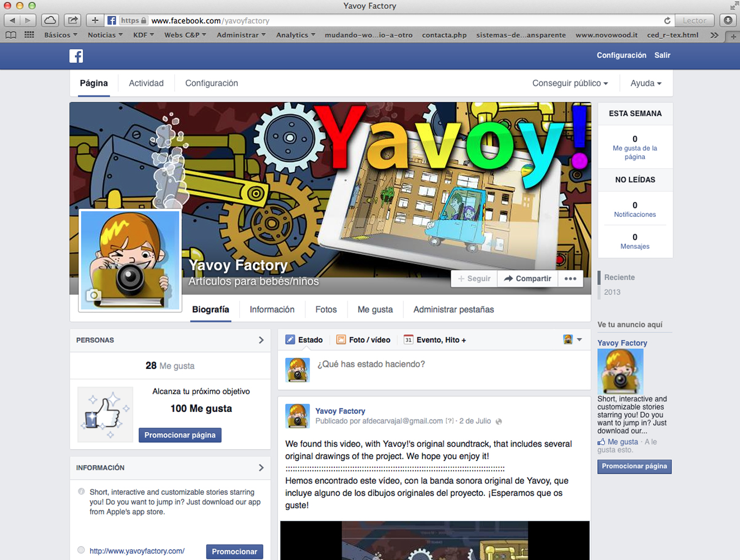Click the Evento calendar icon

408,340
